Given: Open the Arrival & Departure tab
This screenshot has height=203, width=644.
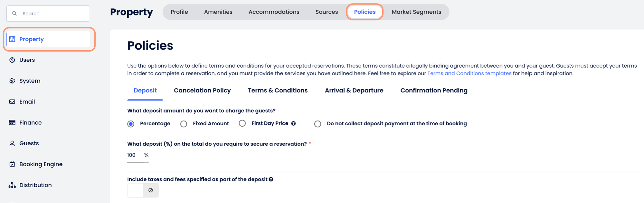Looking at the screenshot, I should (354, 91).
